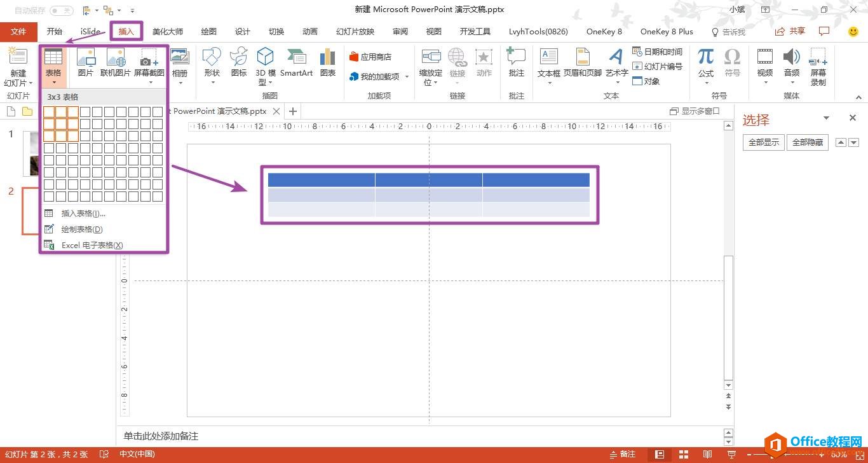The height and width of the screenshot is (463, 868).
Task: Insert a chart using the 图表 icon
Action: [328, 62]
